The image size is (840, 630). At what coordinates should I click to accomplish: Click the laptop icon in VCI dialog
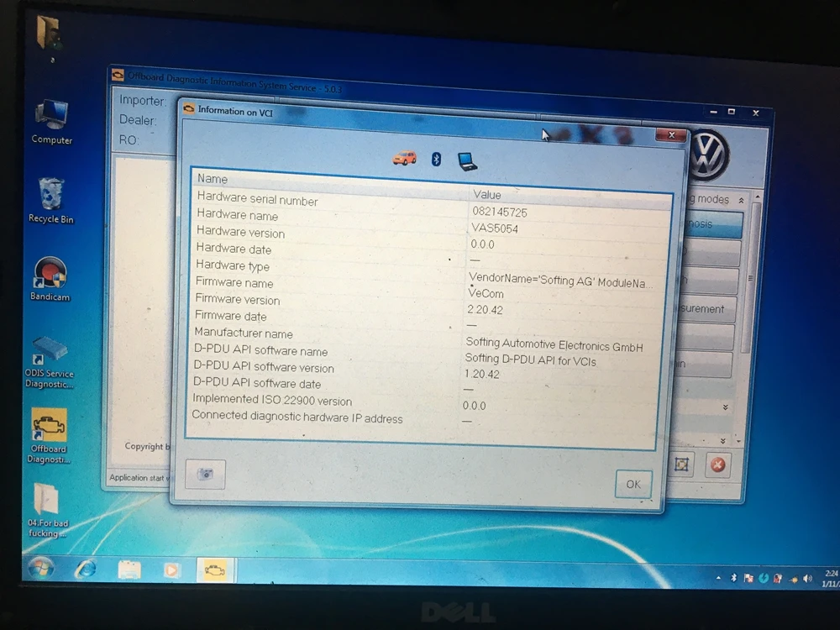(x=467, y=161)
